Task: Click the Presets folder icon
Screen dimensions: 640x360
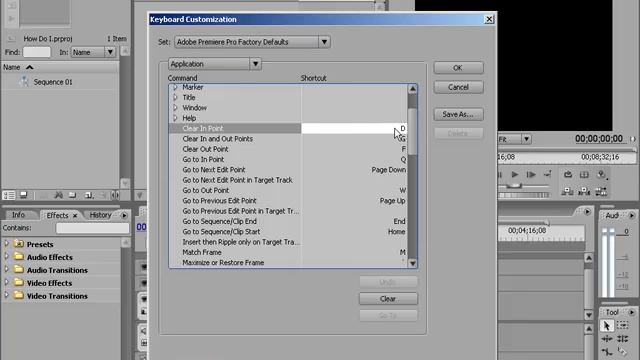Action: [19, 244]
